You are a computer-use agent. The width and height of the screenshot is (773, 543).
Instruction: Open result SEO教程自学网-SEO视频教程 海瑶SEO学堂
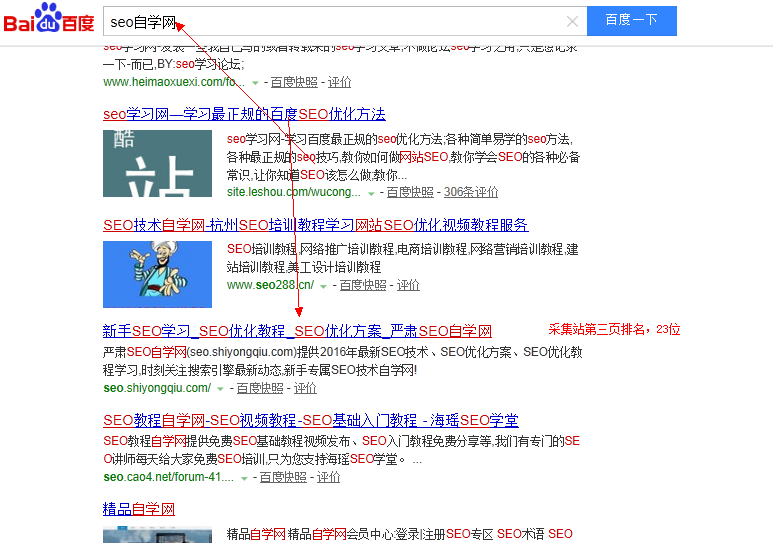(x=311, y=420)
